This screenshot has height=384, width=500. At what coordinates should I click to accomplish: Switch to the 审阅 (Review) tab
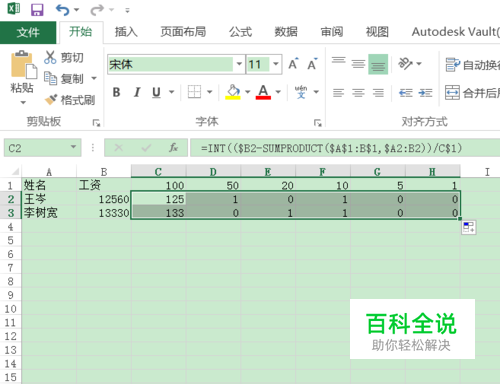[x=332, y=32]
